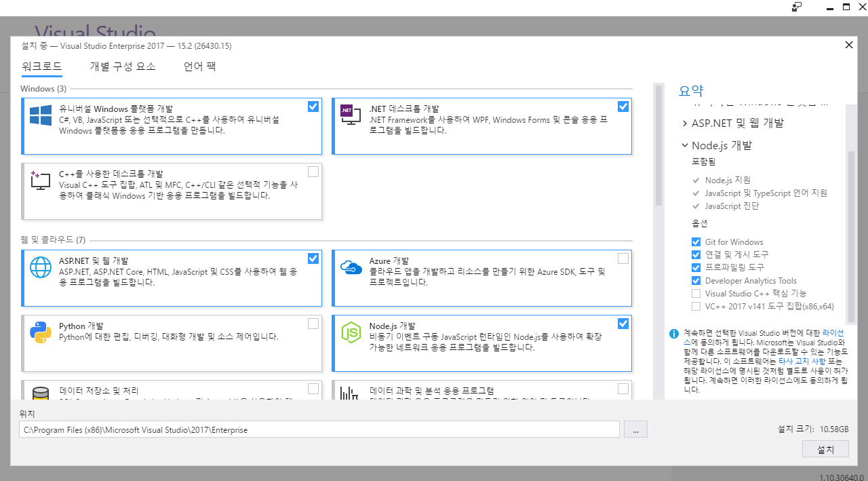The height and width of the screenshot is (481, 868).
Task: Click the dialog title 설치 중 — Visual Studio Enterprise 2017
Action: click(x=127, y=46)
